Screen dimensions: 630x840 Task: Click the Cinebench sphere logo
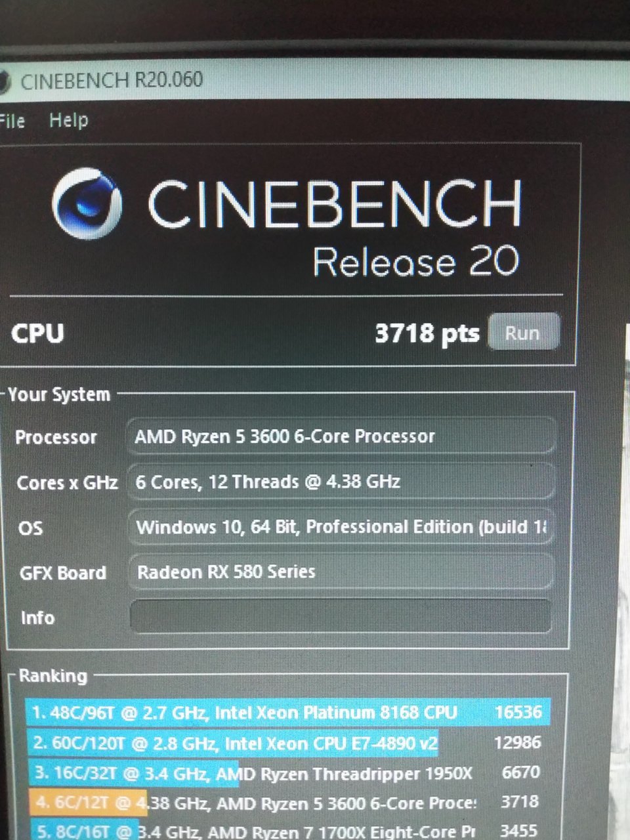click(x=87, y=203)
